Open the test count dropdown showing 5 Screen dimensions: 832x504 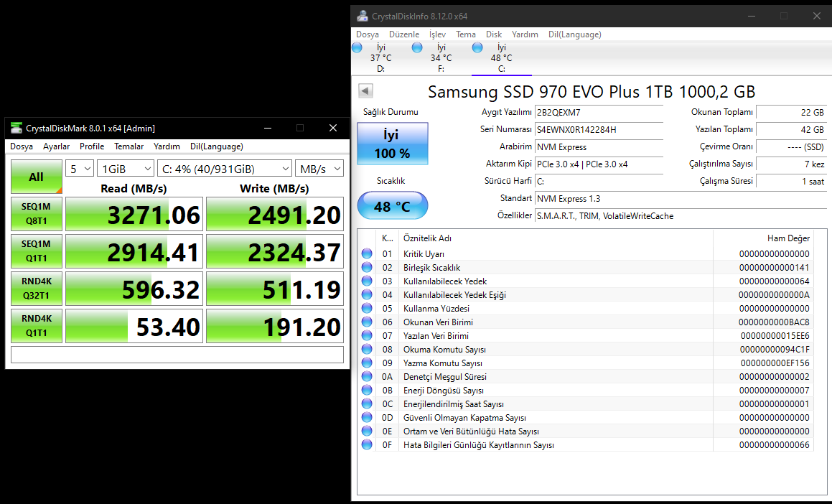[x=80, y=169]
